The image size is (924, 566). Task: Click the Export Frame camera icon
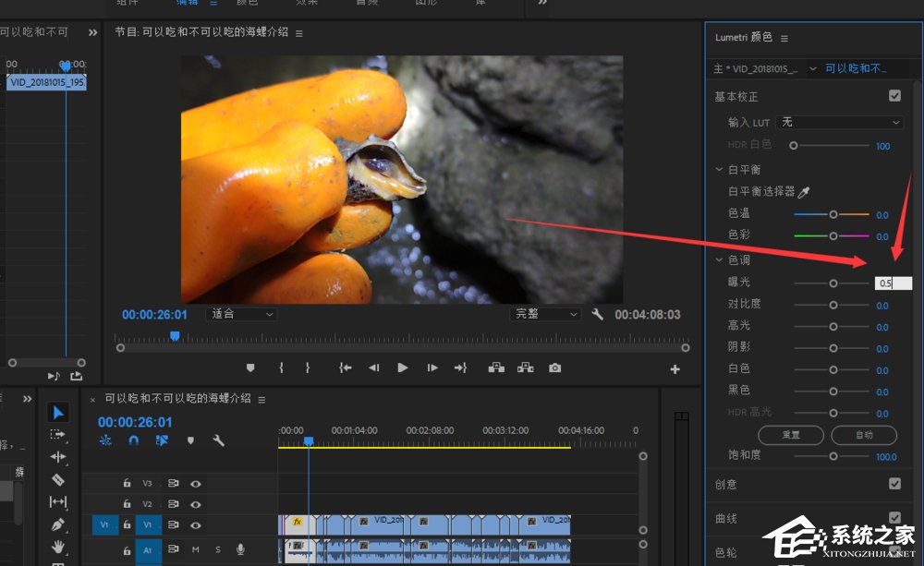[x=555, y=367]
